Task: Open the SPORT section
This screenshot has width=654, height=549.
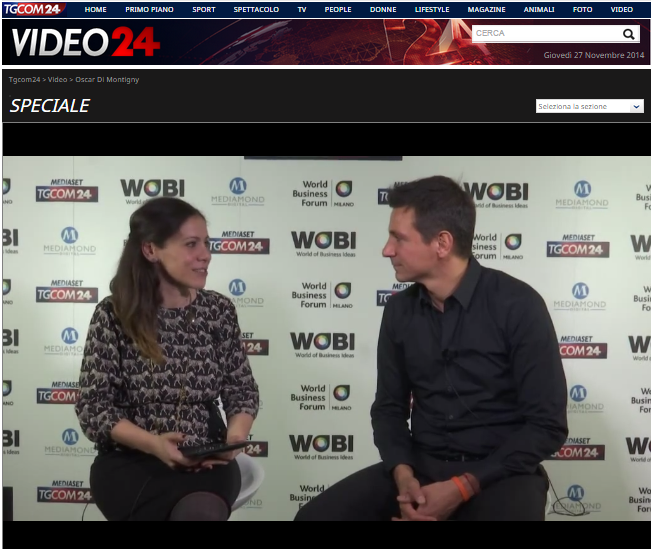Action: (204, 9)
